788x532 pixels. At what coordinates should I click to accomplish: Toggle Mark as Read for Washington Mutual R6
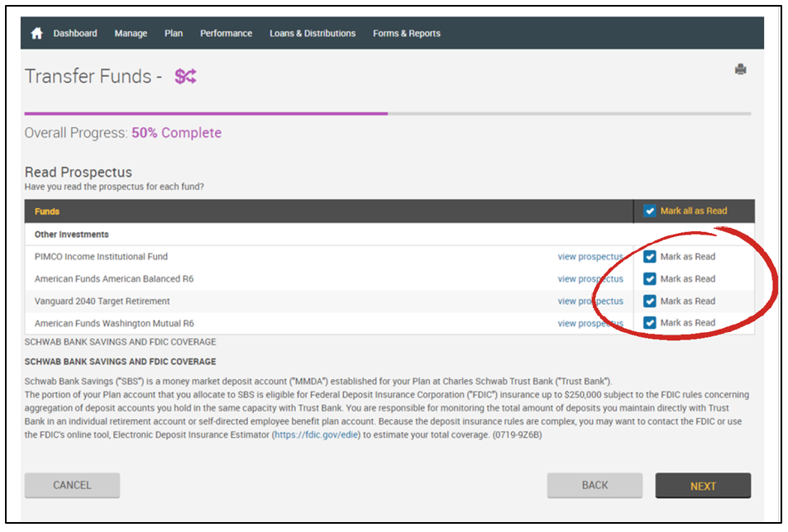[x=650, y=323]
